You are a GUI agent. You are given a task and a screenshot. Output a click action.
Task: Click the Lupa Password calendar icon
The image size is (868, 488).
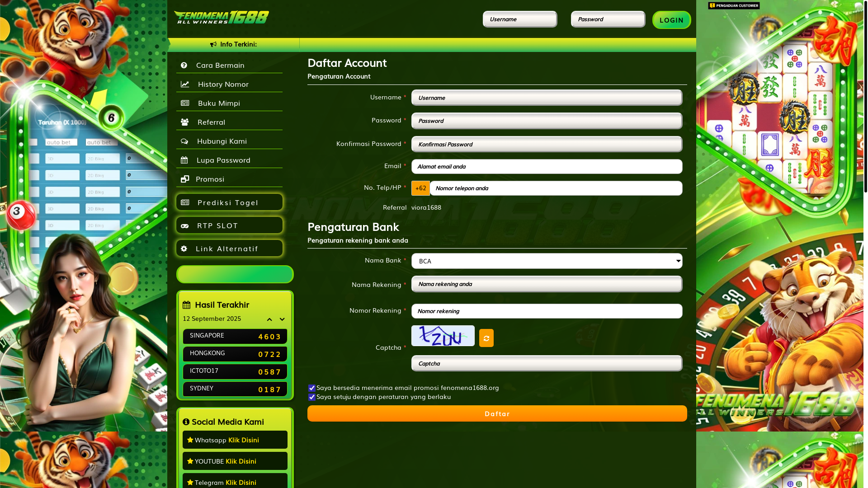point(184,160)
